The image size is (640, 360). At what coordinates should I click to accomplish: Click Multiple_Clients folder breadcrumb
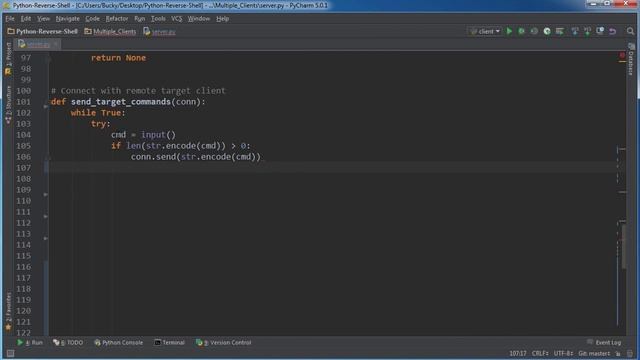click(110, 31)
